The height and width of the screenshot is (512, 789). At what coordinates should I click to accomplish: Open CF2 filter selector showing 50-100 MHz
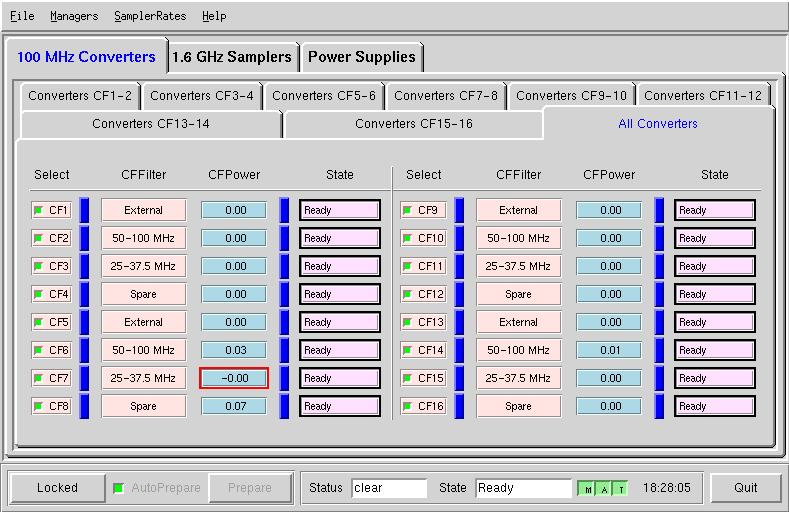pos(143,238)
